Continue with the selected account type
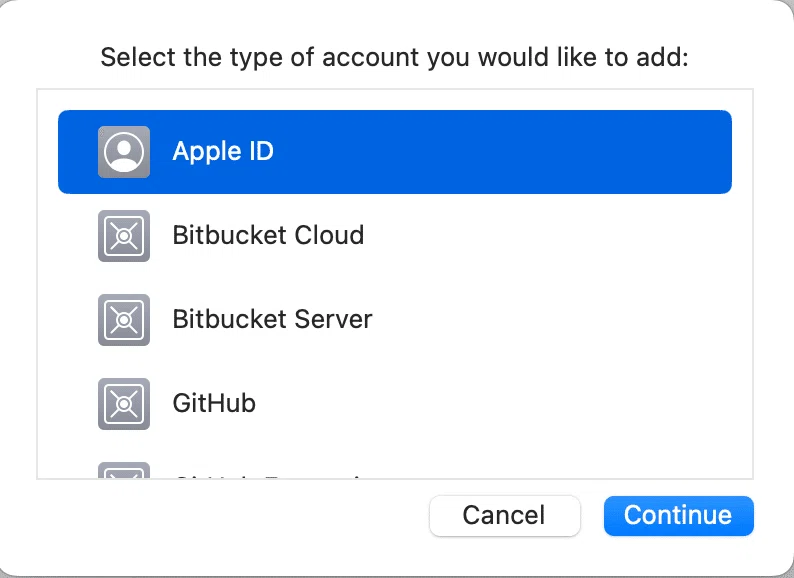This screenshot has height=578, width=794. 679,516
